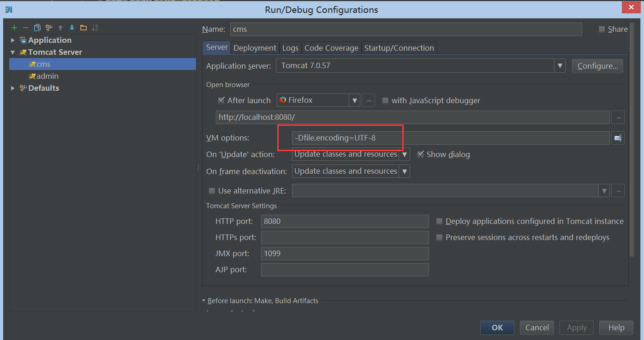Enable the with JavaScript debugger checkbox

point(385,100)
